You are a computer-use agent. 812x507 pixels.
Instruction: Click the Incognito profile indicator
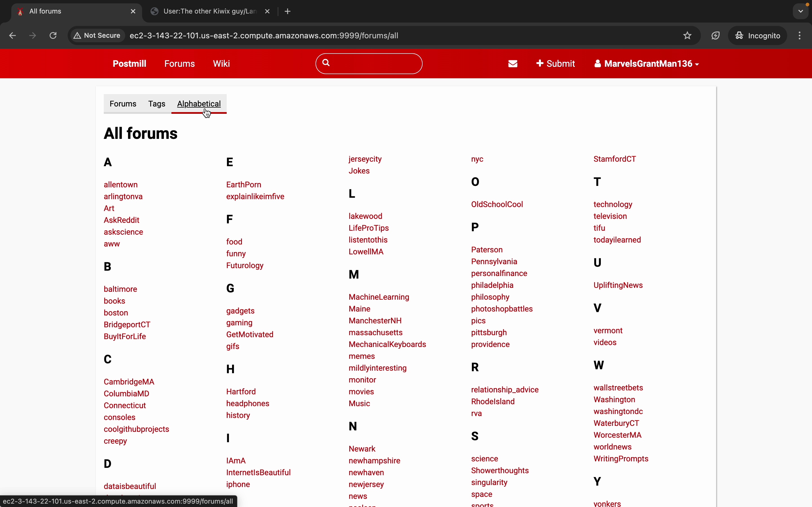[757, 35]
